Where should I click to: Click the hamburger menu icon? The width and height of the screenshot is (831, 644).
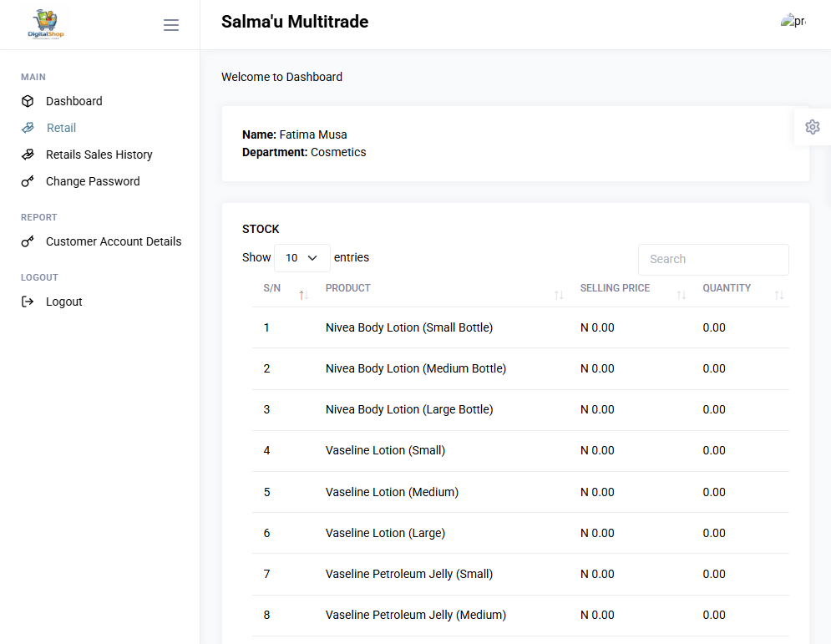click(x=170, y=25)
